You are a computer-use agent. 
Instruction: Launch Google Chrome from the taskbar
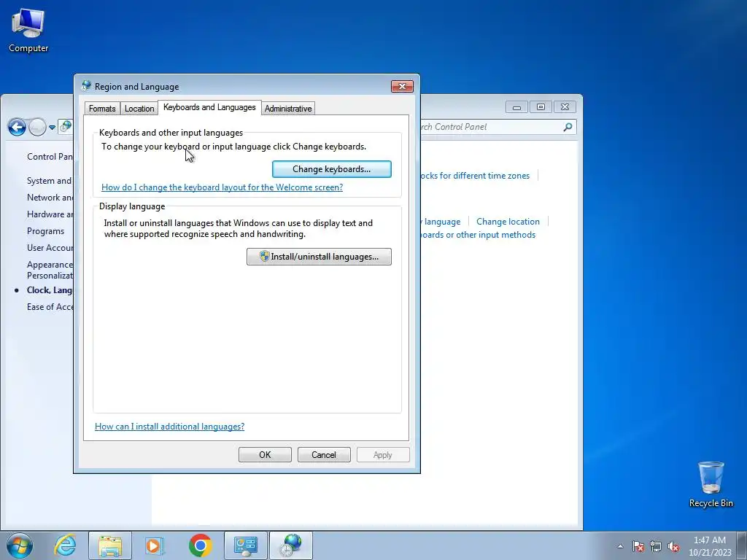tap(200, 545)
